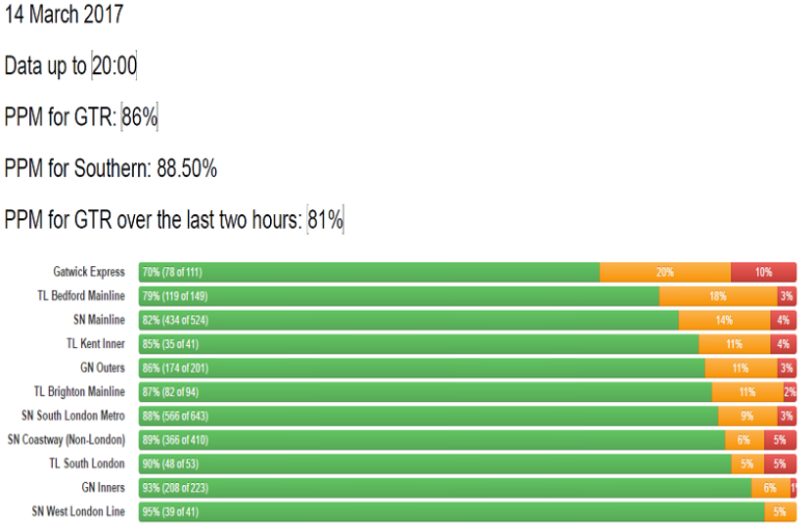
Task: Select TL Brighton Mainline red 2% segment
Action: (789, 392)
